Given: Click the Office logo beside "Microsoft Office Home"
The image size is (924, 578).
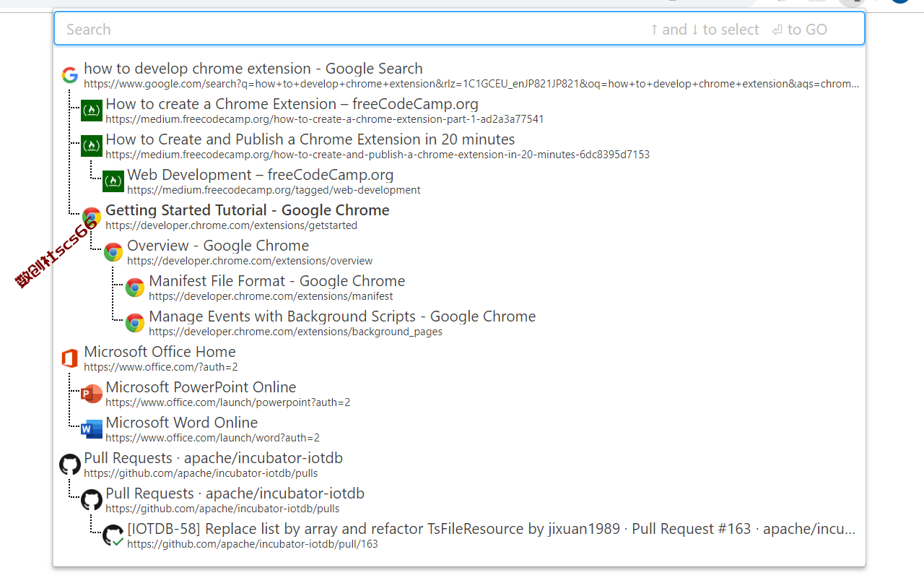Looking at the screenshot, I should click(70, 358).
